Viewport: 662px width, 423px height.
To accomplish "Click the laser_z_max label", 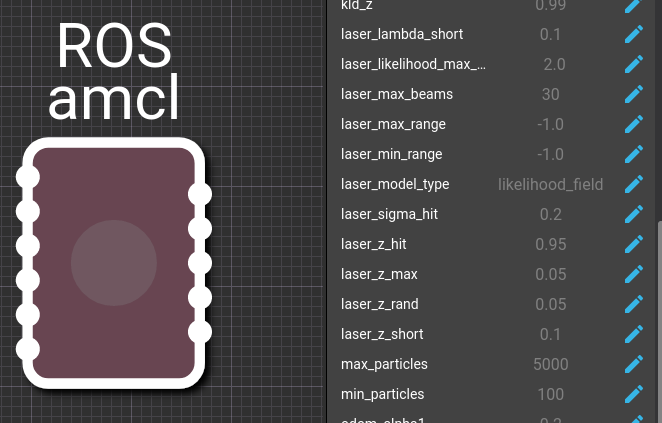I will [x=379, y=274].
